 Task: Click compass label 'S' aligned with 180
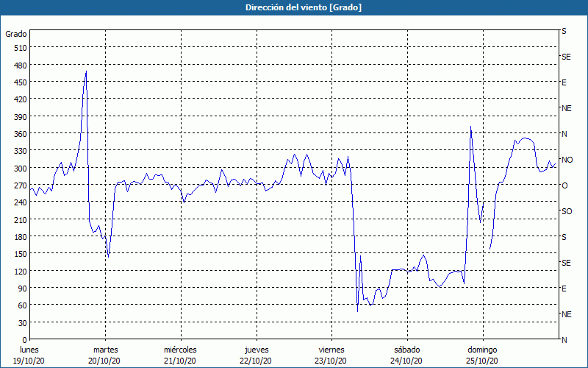point(564,237)
